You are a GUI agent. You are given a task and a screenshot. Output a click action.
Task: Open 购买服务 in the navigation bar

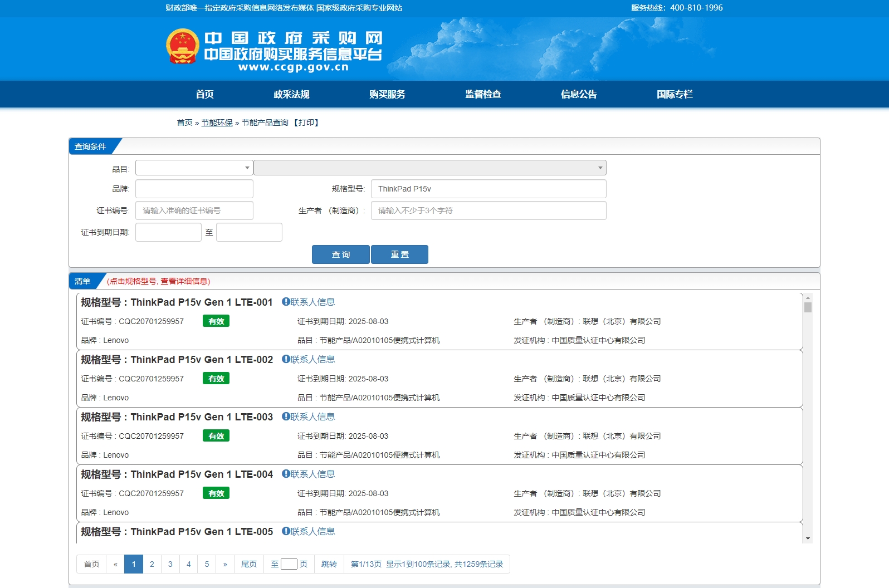click(387, 94)
